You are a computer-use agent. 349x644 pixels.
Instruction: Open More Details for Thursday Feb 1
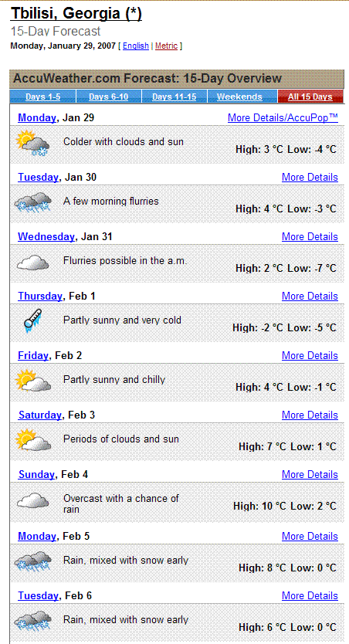point(310,296)
